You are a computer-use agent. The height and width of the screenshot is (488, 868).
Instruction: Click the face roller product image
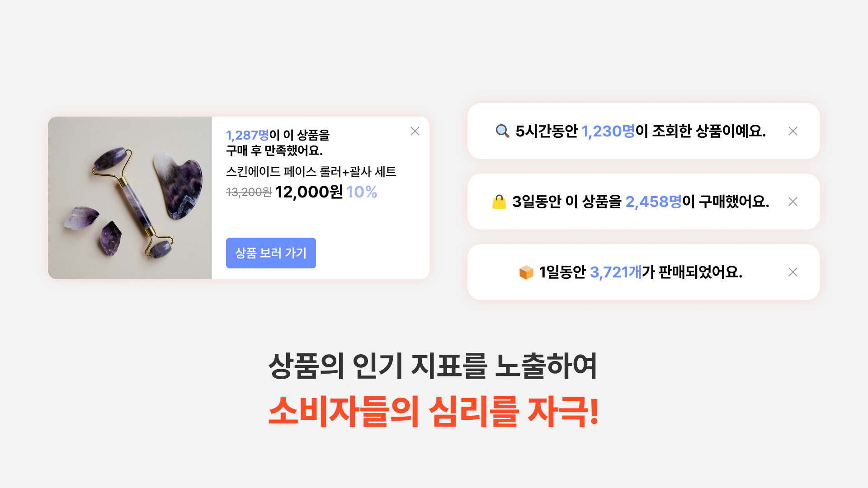click(x=130, y=198)
